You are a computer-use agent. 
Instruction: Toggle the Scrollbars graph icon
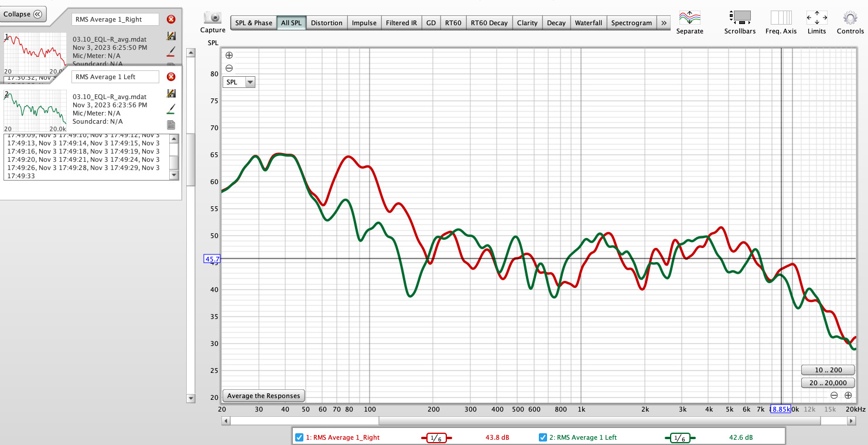point(740,17)
